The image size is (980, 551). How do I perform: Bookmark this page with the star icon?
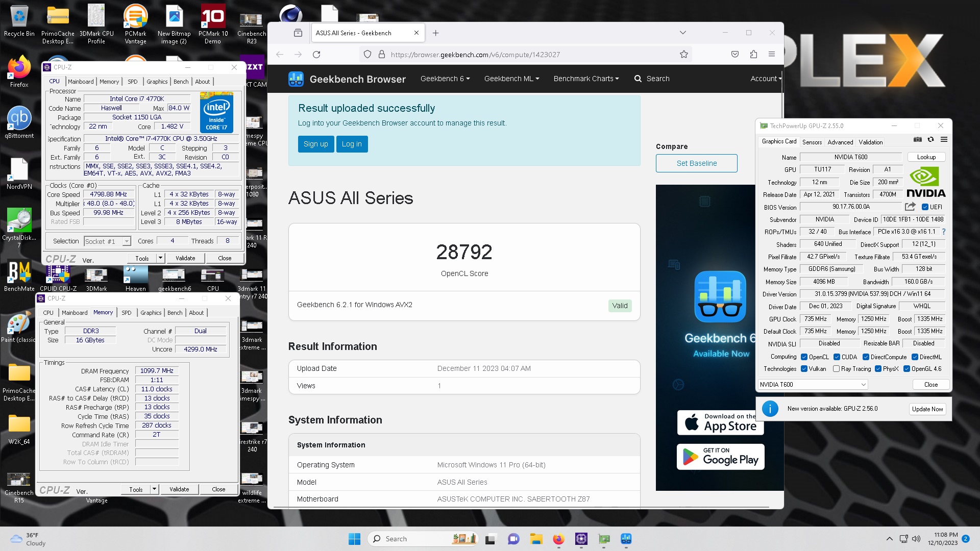(x=684, y=55)
